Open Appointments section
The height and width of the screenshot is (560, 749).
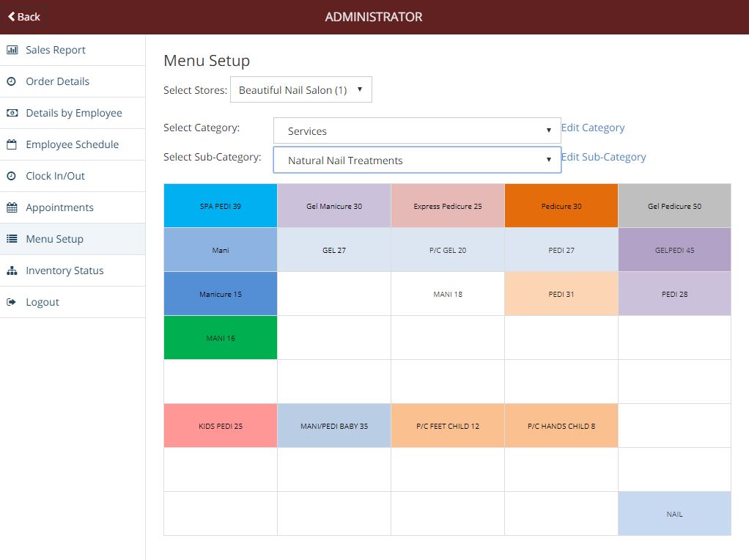[73, 207]
